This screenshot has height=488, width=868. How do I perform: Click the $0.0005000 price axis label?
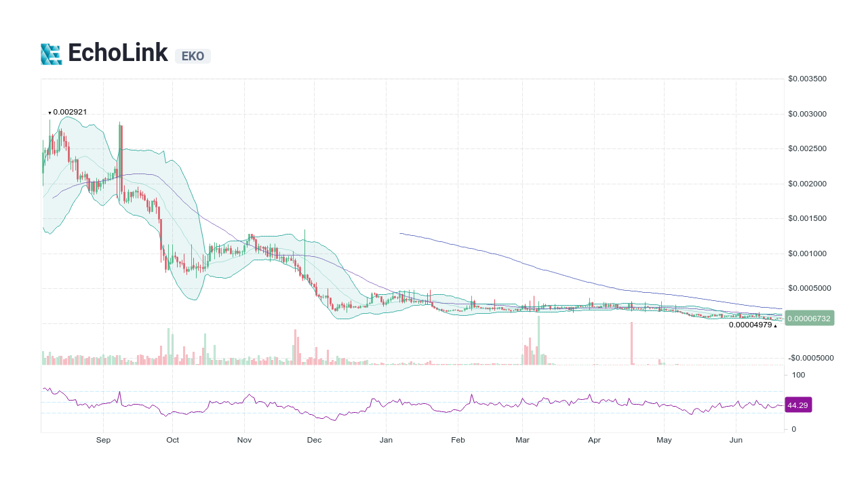pos(810,288)
